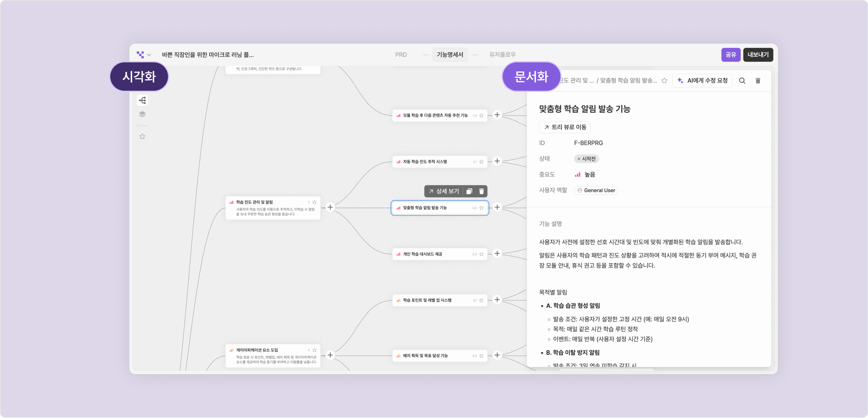Click the starred items icon in the sidebar

143,136
